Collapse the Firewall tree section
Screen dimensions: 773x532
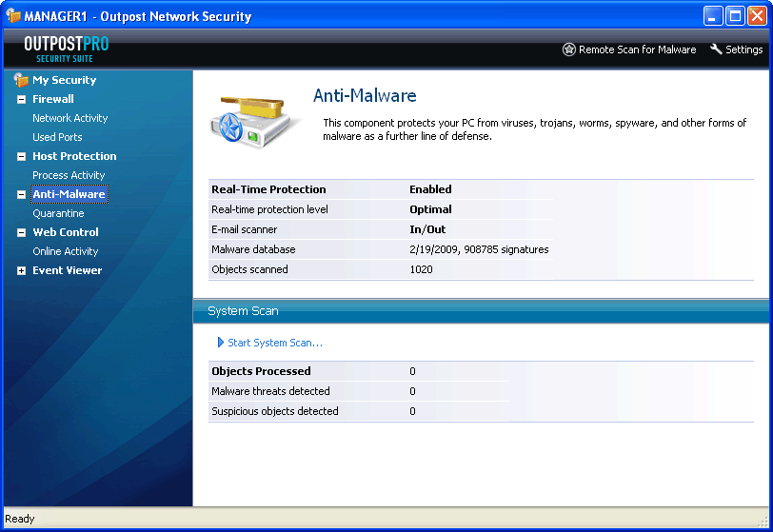coord(21,99)
